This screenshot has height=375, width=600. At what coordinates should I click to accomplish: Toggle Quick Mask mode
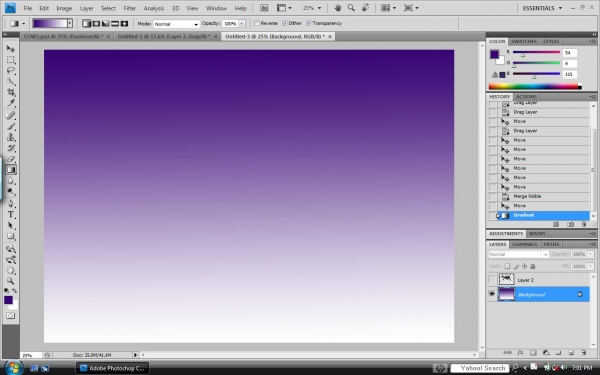point(11,316)
